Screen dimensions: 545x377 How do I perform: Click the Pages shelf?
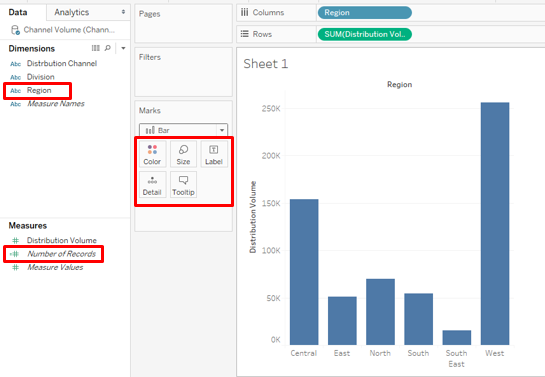183,23
